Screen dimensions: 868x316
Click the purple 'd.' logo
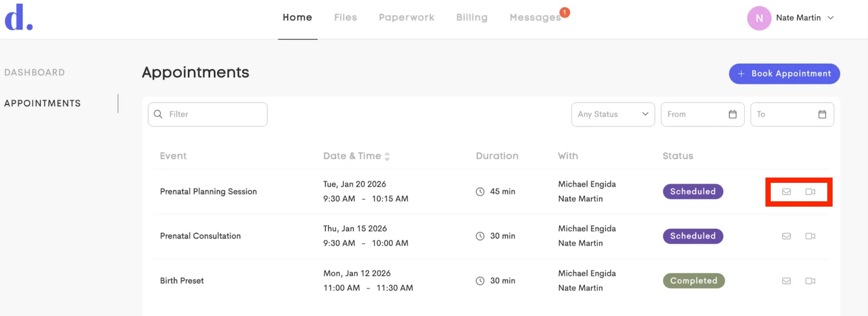(19, 17)
